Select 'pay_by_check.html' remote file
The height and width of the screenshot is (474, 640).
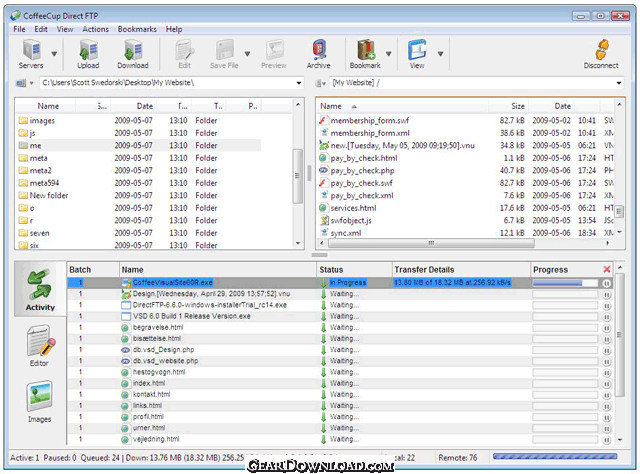coord(364,158)
